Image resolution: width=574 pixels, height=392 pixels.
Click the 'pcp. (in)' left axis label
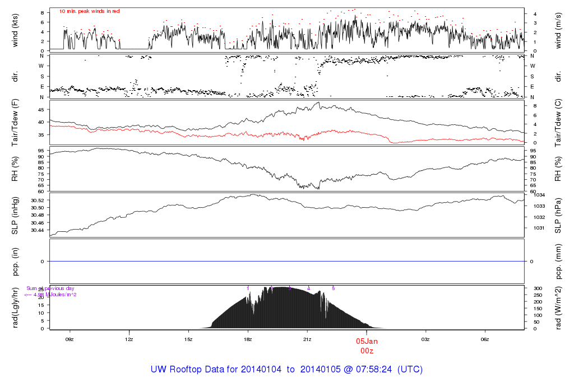(15, 262)
